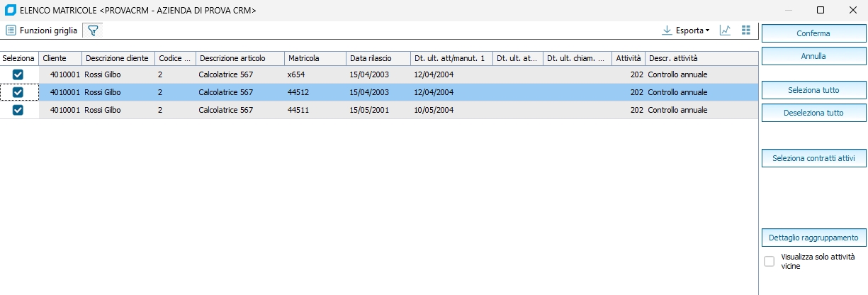Switch to the tiles layout icon
Screen dimensions: 868x295
point(745,30)
